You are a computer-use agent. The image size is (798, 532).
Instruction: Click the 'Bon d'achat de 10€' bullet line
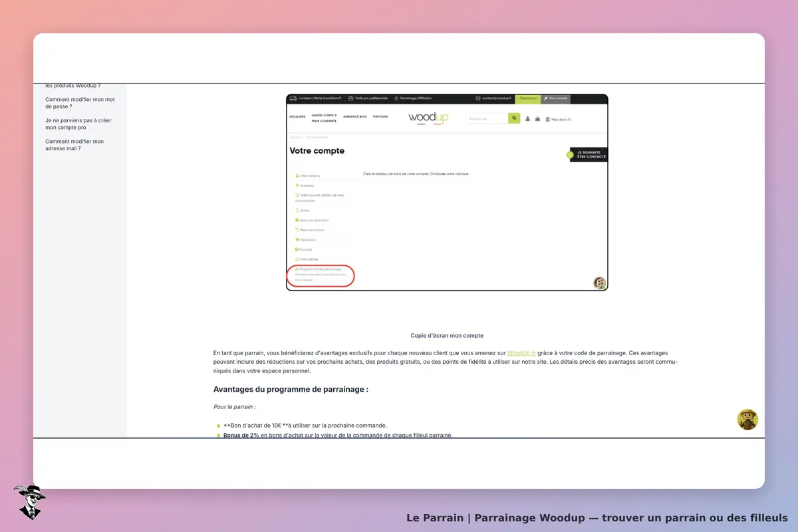[x=305, y=426]
